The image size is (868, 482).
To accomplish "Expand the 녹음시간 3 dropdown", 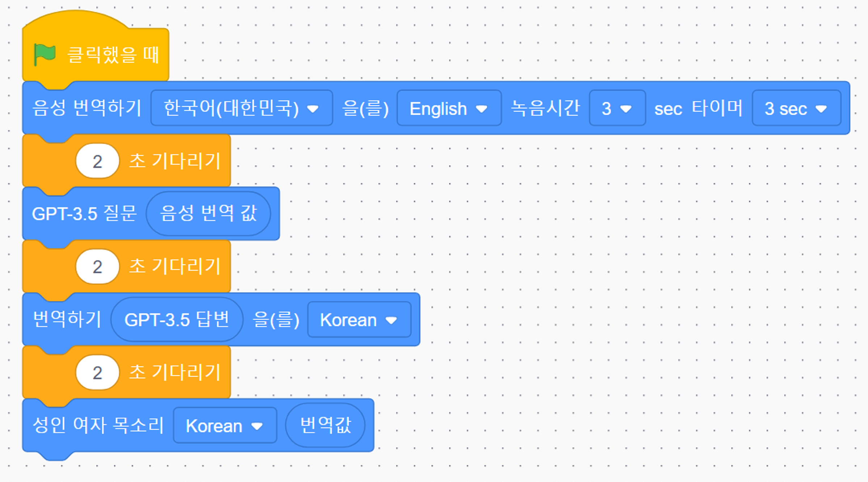I will pyautogui.click(x=617, y=108).
